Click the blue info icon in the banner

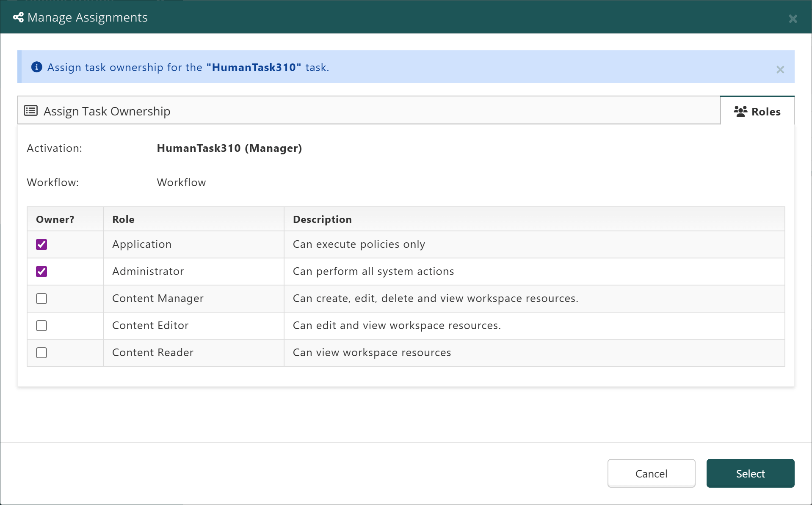pos(37,67)
